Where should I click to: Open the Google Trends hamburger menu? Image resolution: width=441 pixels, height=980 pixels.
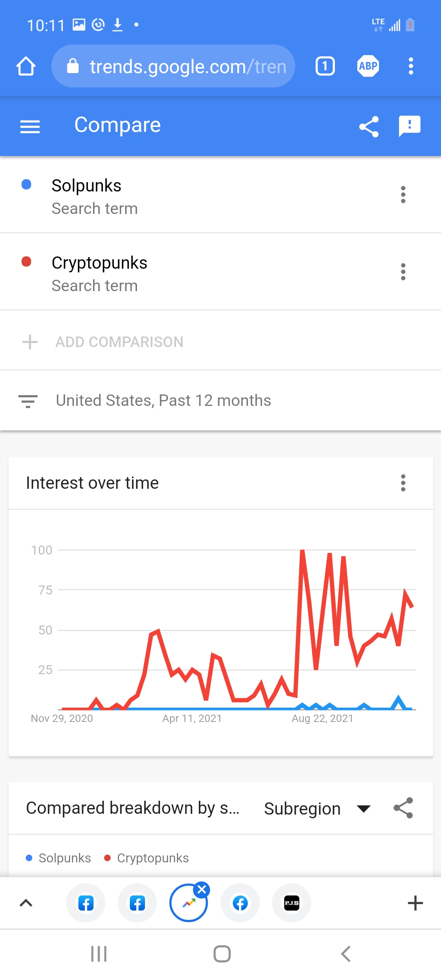tap(30, 127)
